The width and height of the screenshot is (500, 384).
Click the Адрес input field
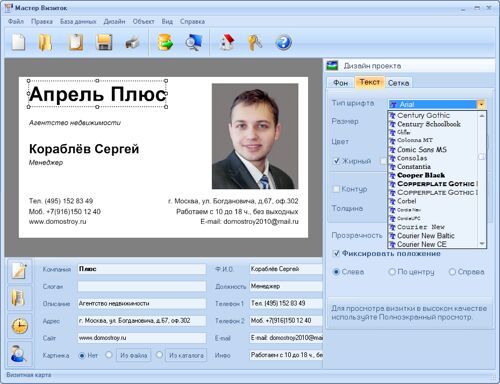click(142, 321)
